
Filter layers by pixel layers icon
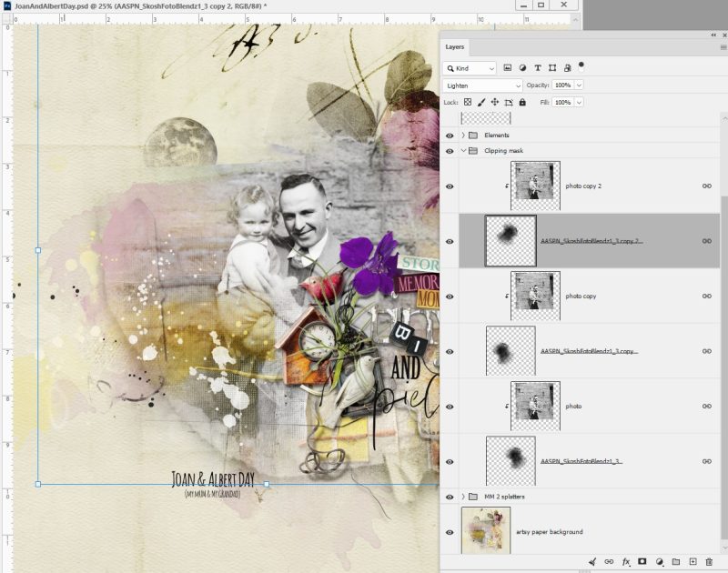508,68
